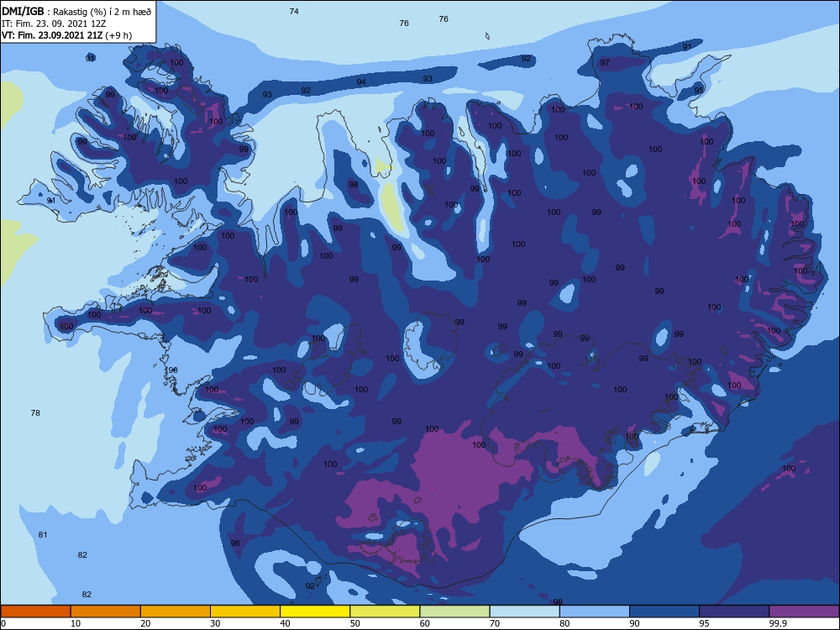
Task: Click the legend label '70'
Action: point(495,623)
